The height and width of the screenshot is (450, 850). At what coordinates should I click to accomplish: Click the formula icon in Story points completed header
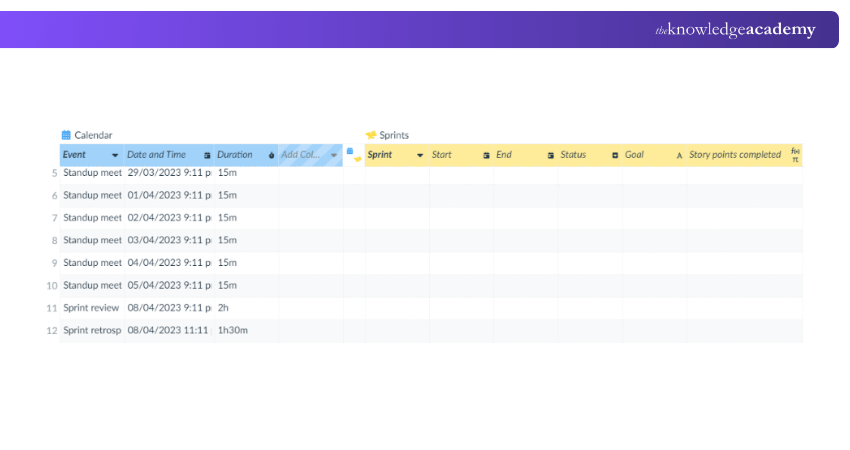click(x=795, y=155)
